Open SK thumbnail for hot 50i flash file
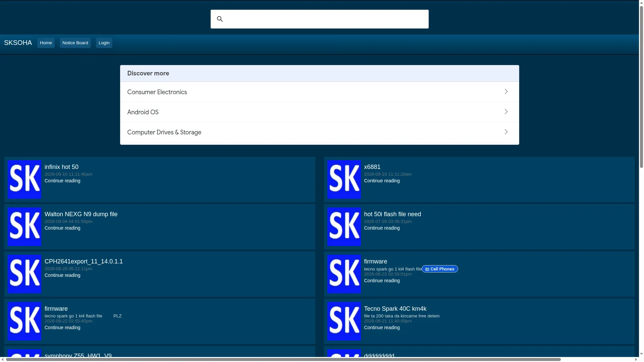 click(344, 227)
